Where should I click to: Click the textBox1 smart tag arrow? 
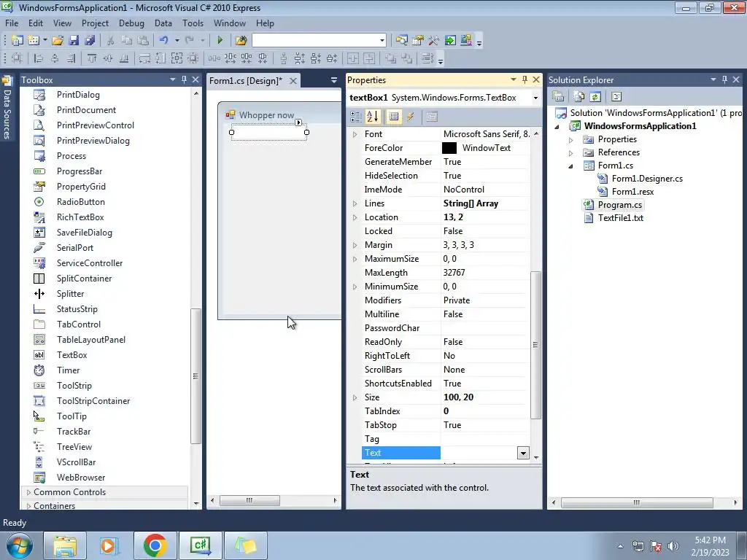click(298, 122)
